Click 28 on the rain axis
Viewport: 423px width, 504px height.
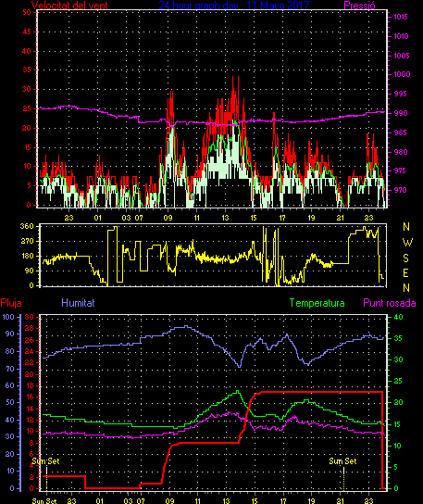pyautogui.click(x=30, y=328)
